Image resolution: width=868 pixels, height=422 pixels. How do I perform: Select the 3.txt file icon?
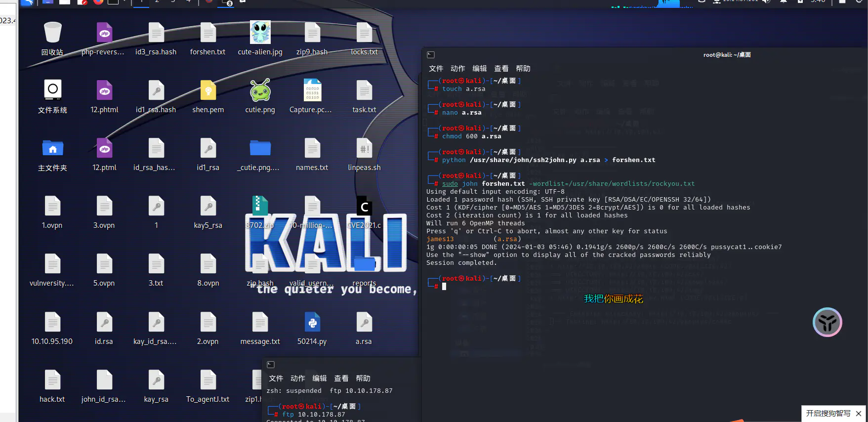click(x=156, y=264)
